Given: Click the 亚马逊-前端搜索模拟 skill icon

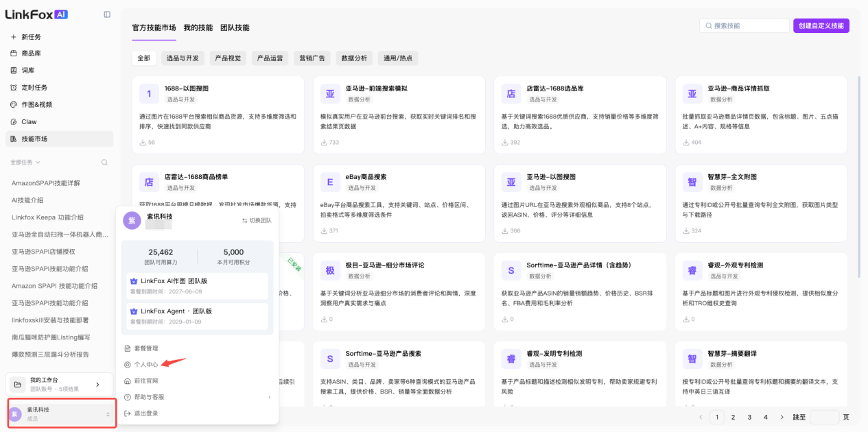Looking at the screenshot, I should coord(330,94).
